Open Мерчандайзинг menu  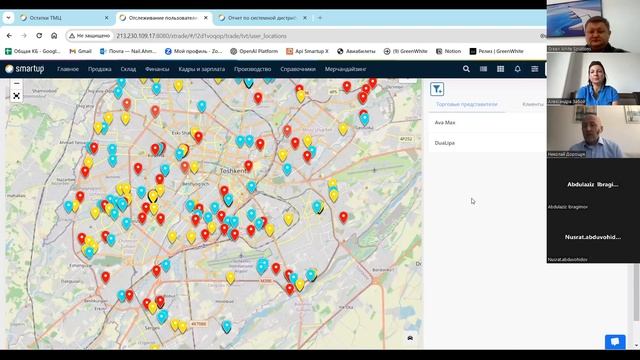pyautogui.click(x=345, y=69)
